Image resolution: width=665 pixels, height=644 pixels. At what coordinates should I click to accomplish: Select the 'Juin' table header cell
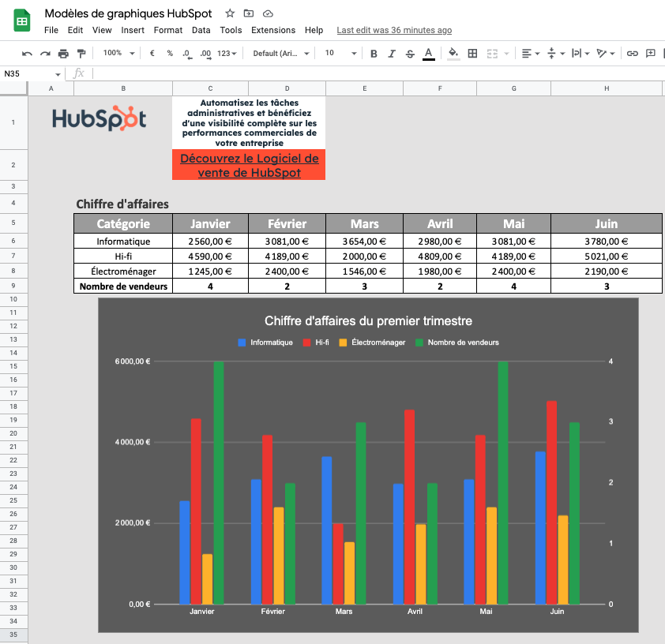pos(607,223)
